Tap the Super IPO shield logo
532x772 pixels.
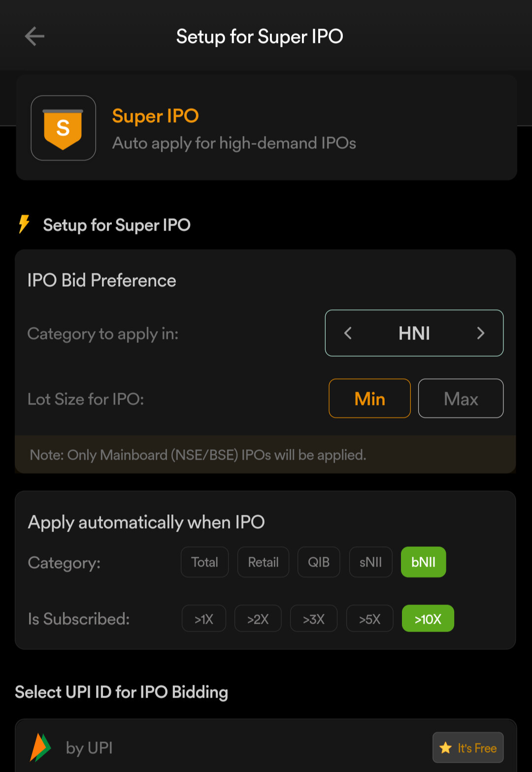[63, 128]
